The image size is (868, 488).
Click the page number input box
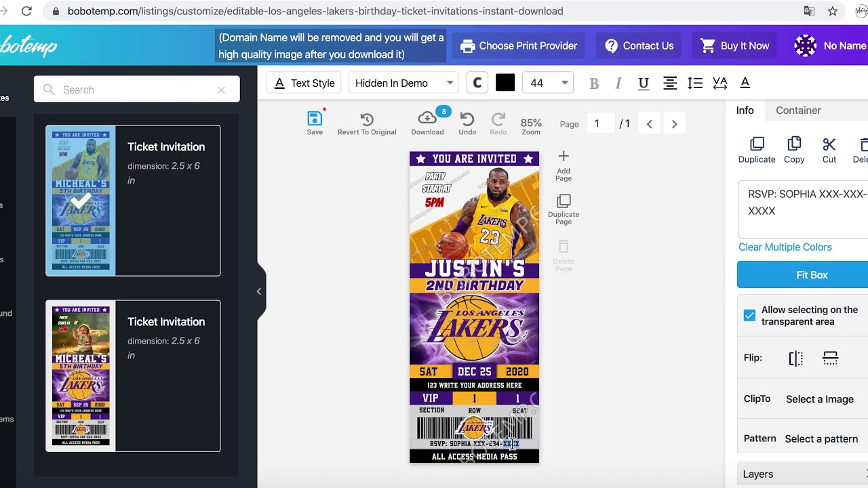pos(600,124)
